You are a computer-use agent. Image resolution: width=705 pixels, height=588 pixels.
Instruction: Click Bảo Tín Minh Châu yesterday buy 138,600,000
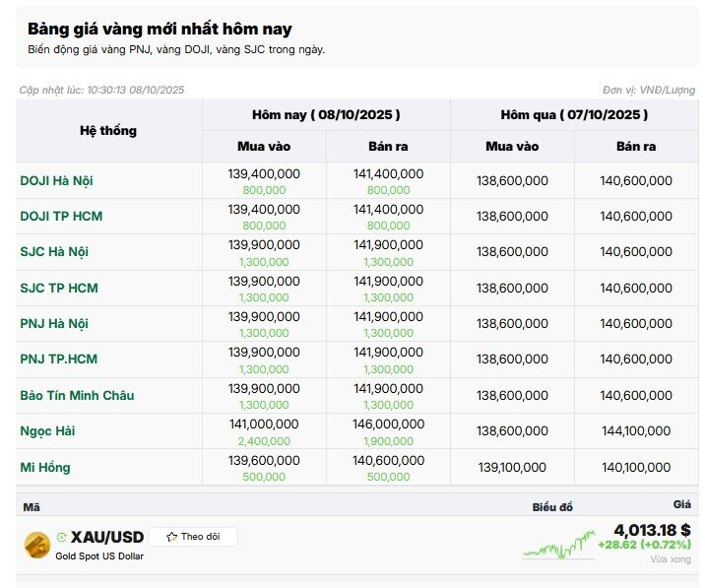512,396
